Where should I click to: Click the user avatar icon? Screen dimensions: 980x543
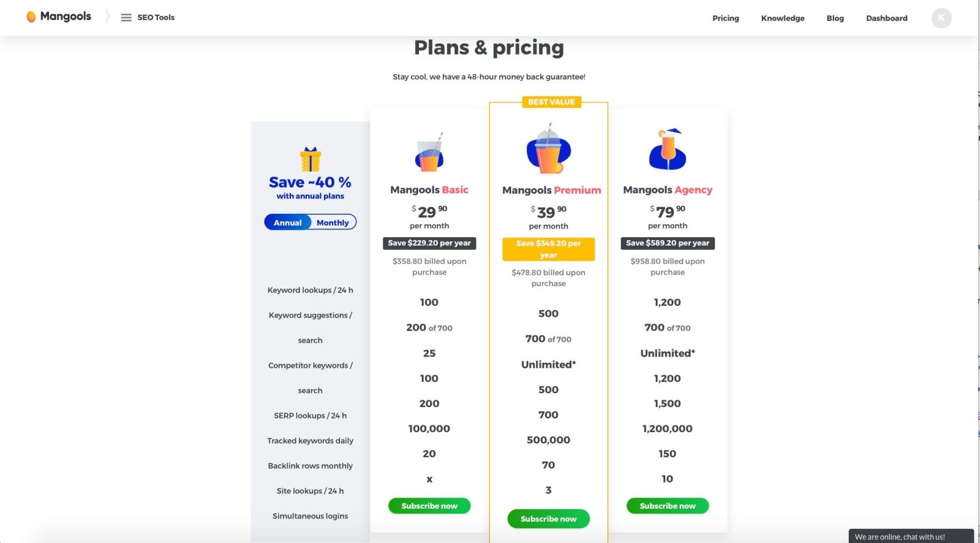tap(941, 18)
